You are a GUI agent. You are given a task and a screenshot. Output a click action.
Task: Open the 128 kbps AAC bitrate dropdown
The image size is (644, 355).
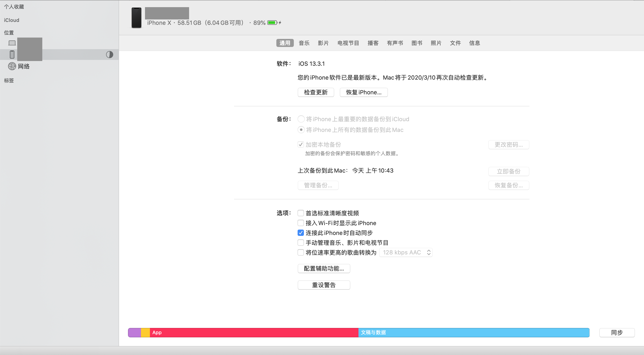(406, 253)
